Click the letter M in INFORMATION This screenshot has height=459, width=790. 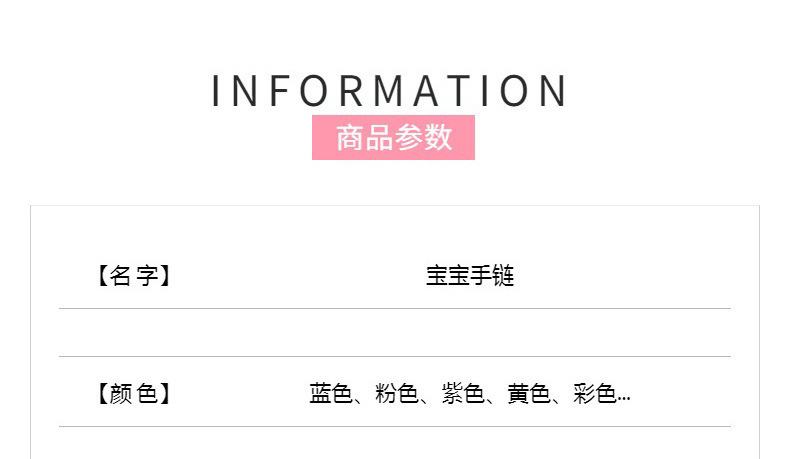(x=390, y=91)
